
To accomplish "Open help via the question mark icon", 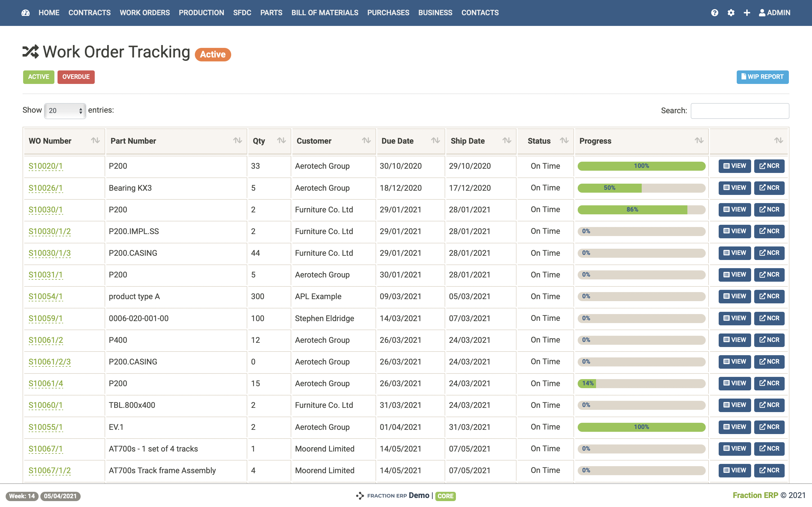I will tap(715, 13).
